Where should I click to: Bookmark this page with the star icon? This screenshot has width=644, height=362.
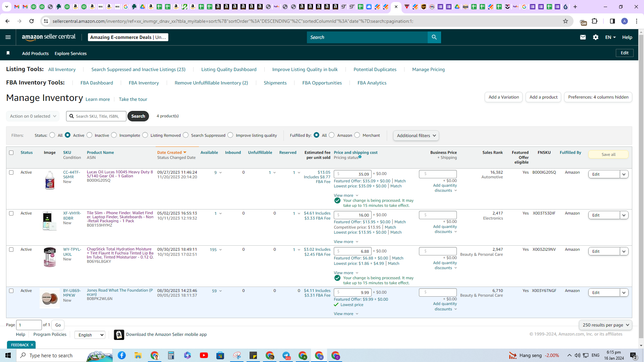pos(565,21)
